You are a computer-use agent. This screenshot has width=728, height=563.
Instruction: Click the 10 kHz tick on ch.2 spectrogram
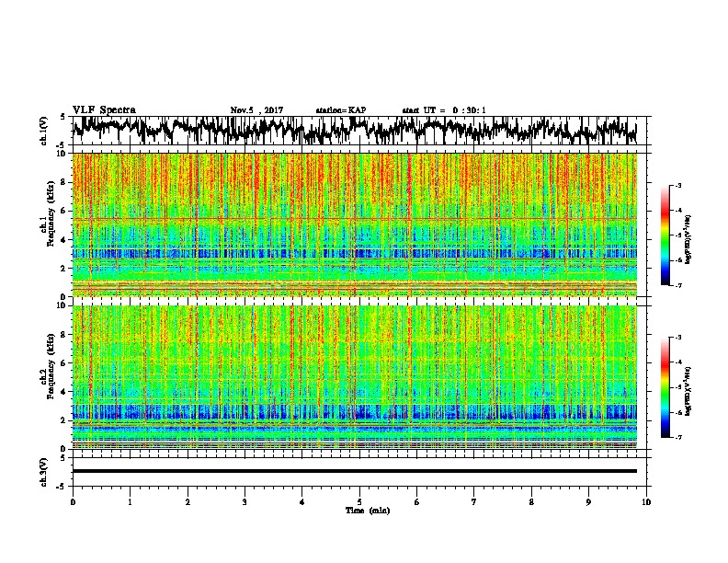(x=63, y=305)
